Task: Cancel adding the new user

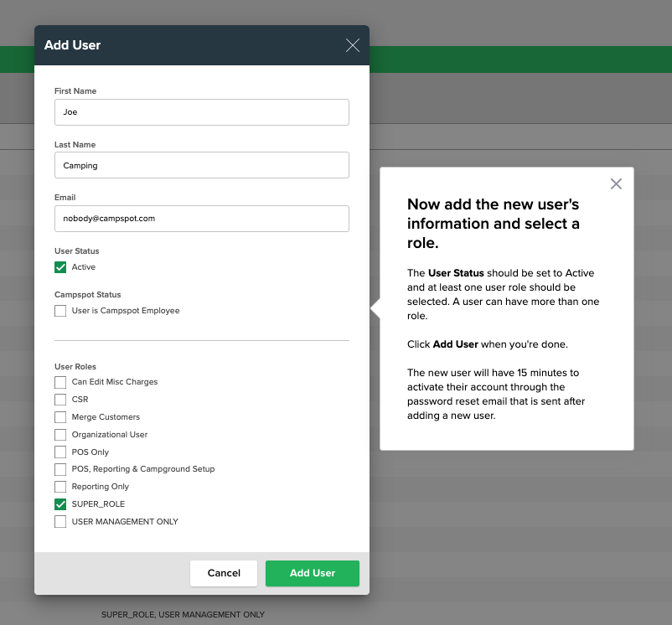Action: pyautogui.click(x=223, y=573)
